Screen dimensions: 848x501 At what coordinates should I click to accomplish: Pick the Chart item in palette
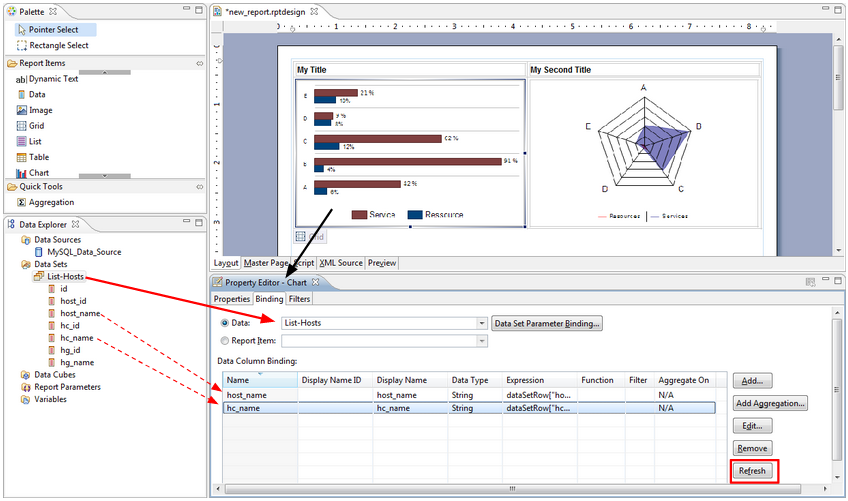[x=39, y=173]
